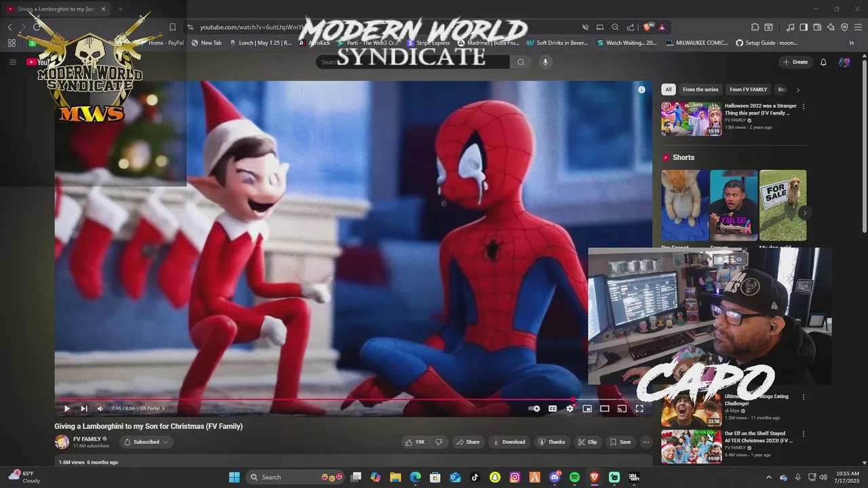Open the orange cat Short thumbnail
The width and height of the screenshot is (868, 488).
(x=685, y=205)
